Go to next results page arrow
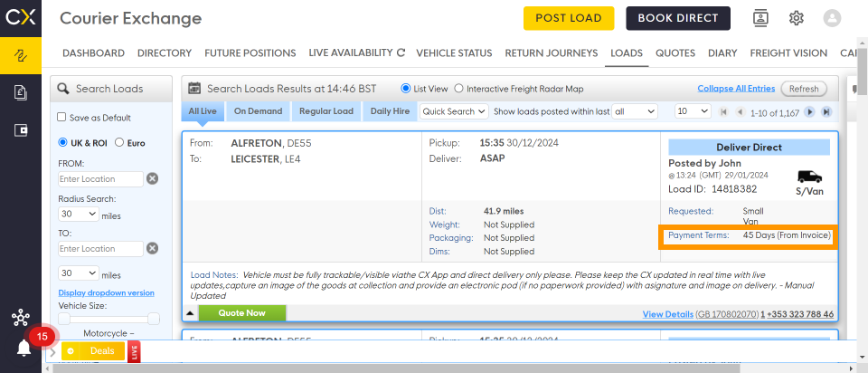Image resolution: width=868 pixels, height=373 pixels. pyautogui.click(x=810, y=112)
